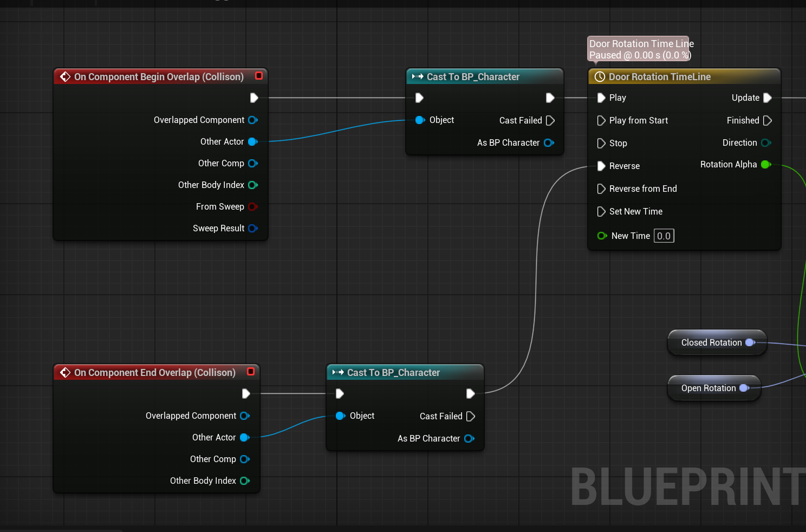The image size is (806, 532).
Task: Click the Update execution output pin
Action: coord(767,98)
